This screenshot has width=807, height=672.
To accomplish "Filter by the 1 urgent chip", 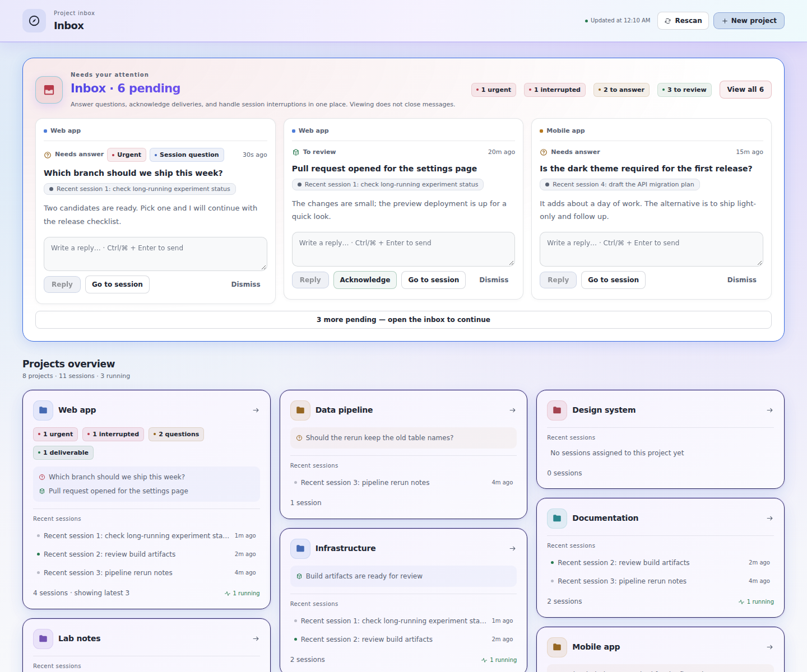I will pyautogui.click(x=494, y=90).
